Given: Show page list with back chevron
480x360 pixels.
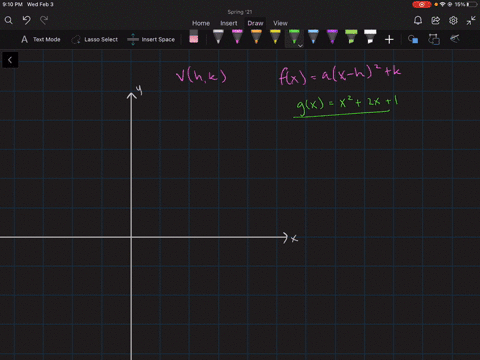Looking at the screenshot, I should pyautogui.click(x=10, y=60).
